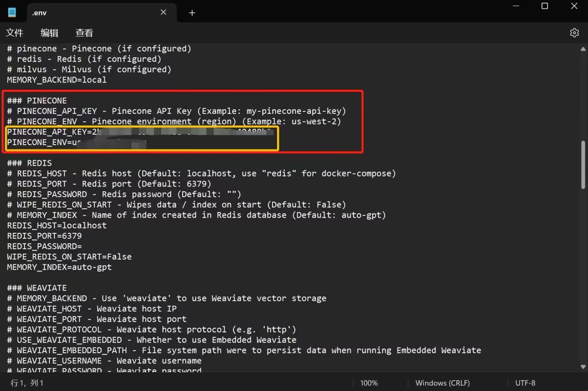Screen dimensions: 588x391
Task: Click the REDIS_PORT=6379 line
Action: point(44,236)
